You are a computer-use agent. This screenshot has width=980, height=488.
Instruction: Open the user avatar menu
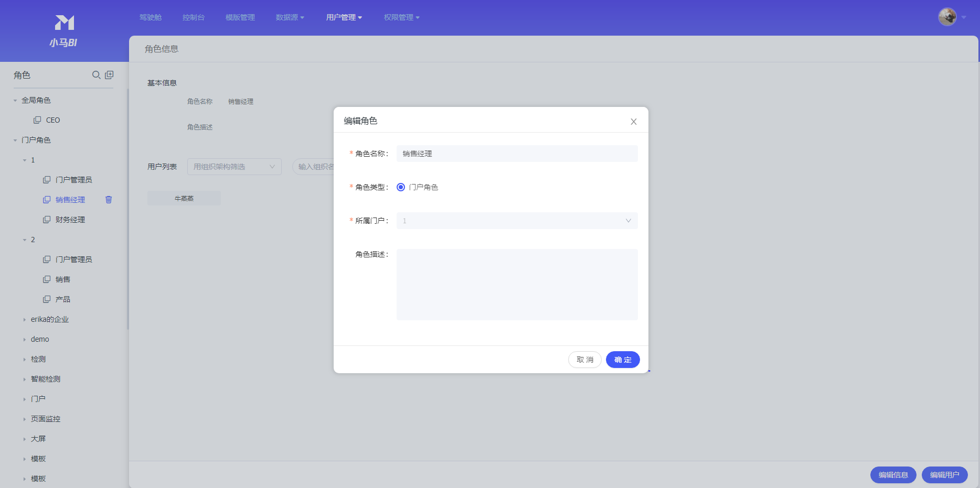coord(947,17)
